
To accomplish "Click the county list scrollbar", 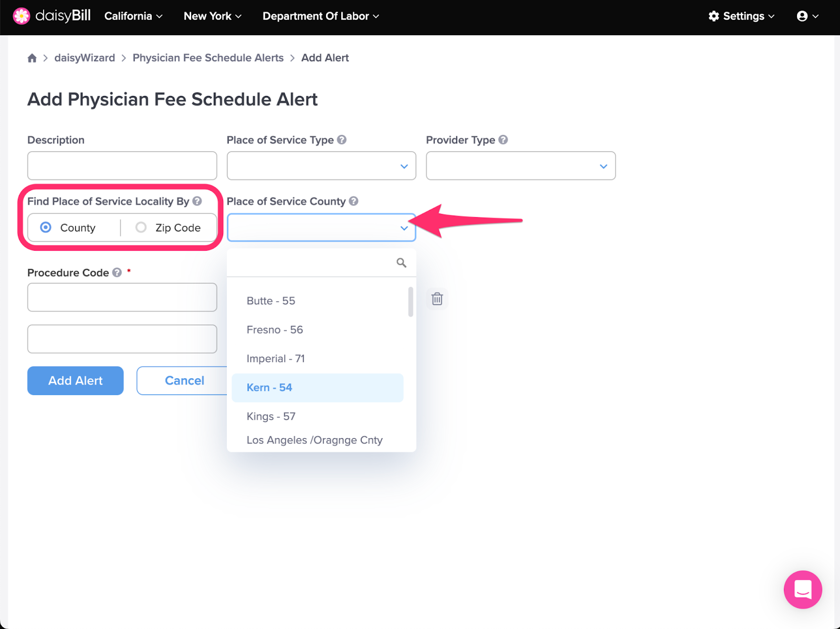I will click(411, 302).
